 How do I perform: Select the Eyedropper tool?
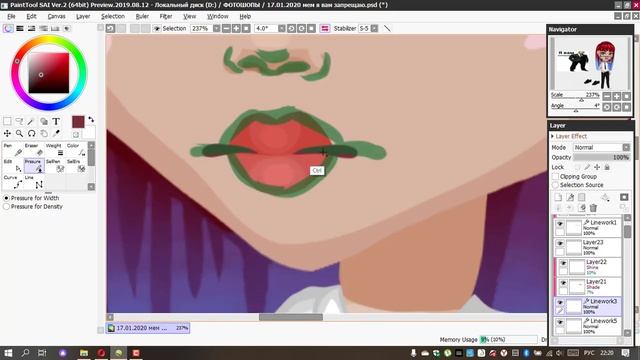tap(56, 133)
